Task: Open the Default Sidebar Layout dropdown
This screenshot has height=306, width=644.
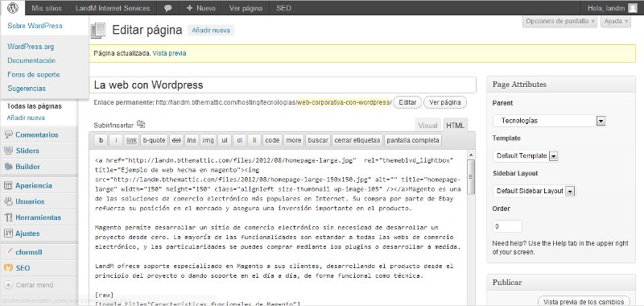Action: point(534,191)
